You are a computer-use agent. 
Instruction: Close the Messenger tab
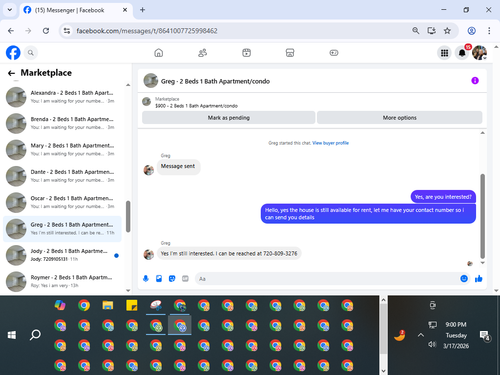(125, 10)
